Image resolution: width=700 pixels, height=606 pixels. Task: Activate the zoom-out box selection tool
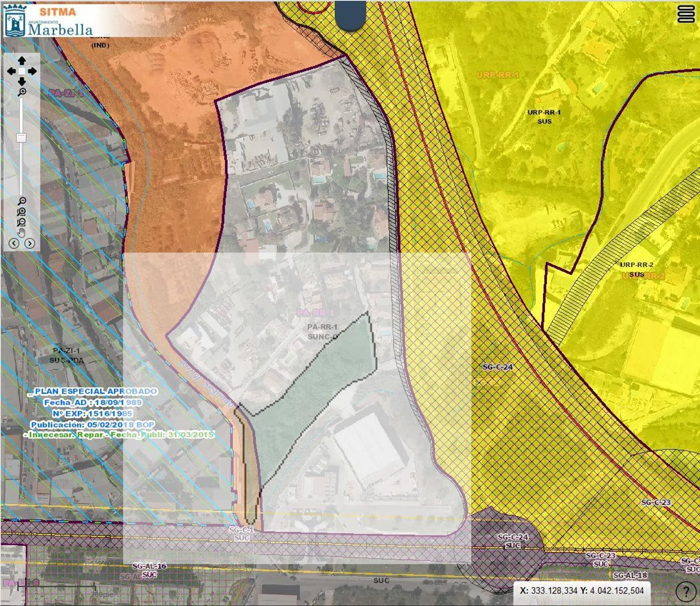(22, 222)
